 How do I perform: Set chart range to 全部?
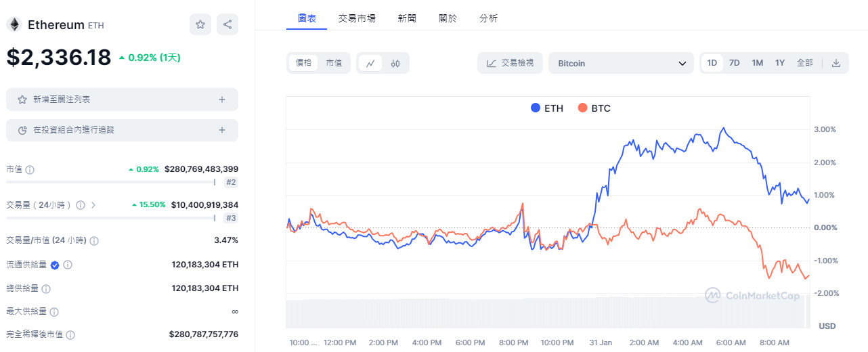click(x=805, y=63)
